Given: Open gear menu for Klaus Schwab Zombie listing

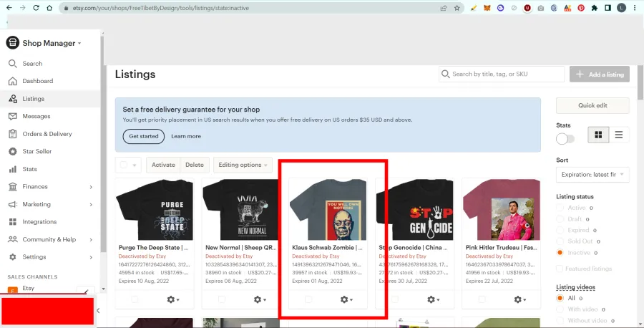Looking at the screenshot, I should [x=346, y=299].
